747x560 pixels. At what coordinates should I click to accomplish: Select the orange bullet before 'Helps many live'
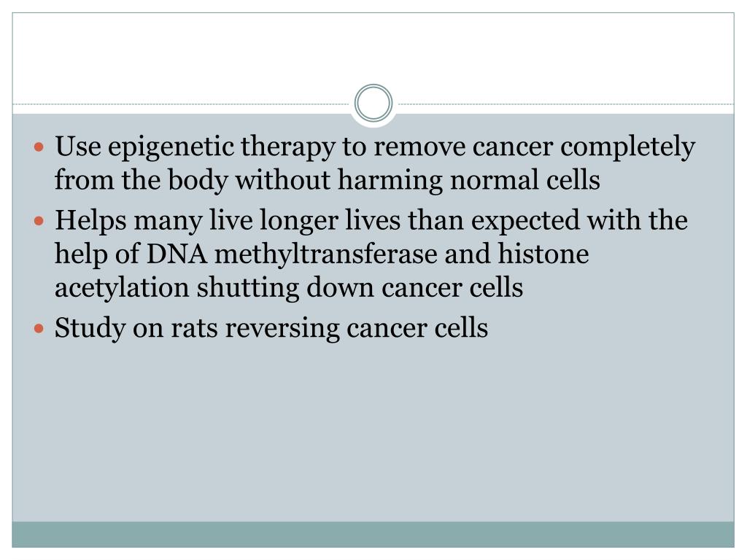[39, 222]
